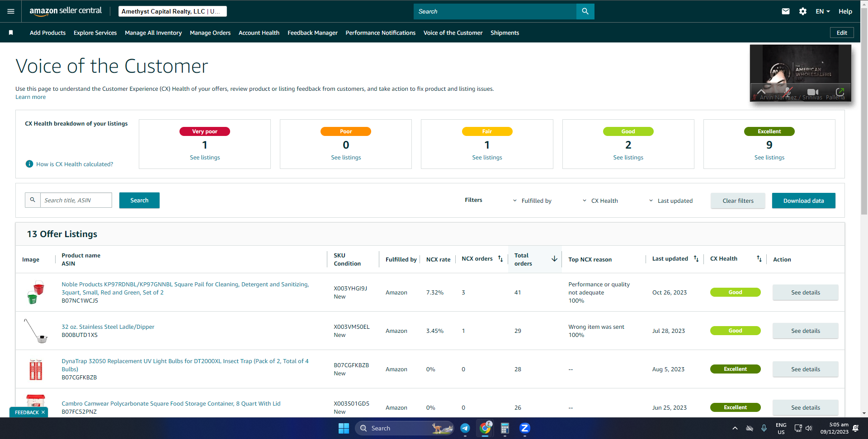Go to Manage Orders
This screenshot has height=439, width=868.
(210, 33)
